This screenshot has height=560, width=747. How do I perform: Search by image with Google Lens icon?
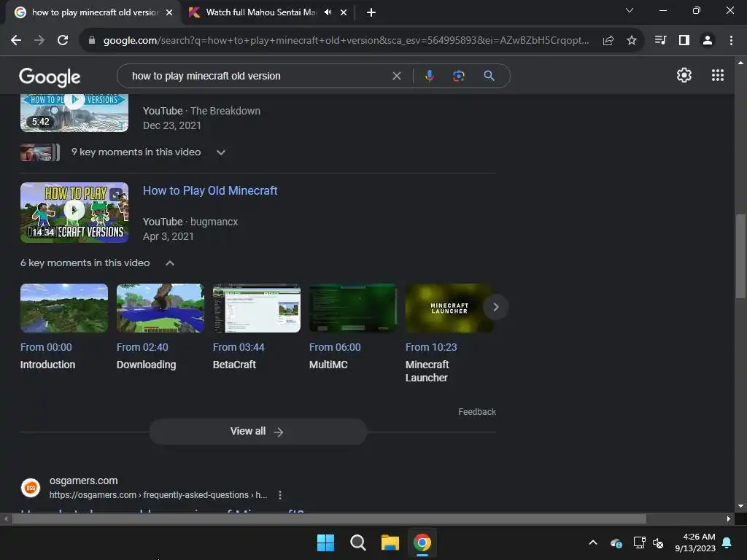click(459, 76)
